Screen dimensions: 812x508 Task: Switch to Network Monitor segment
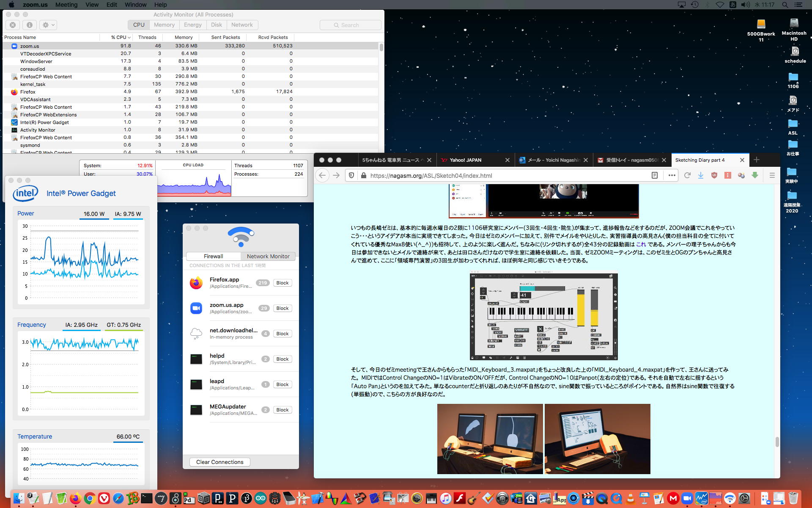268,256
